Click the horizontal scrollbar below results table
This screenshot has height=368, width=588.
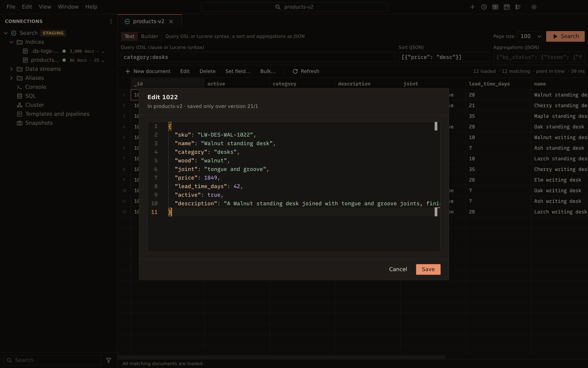pos(281,357)
